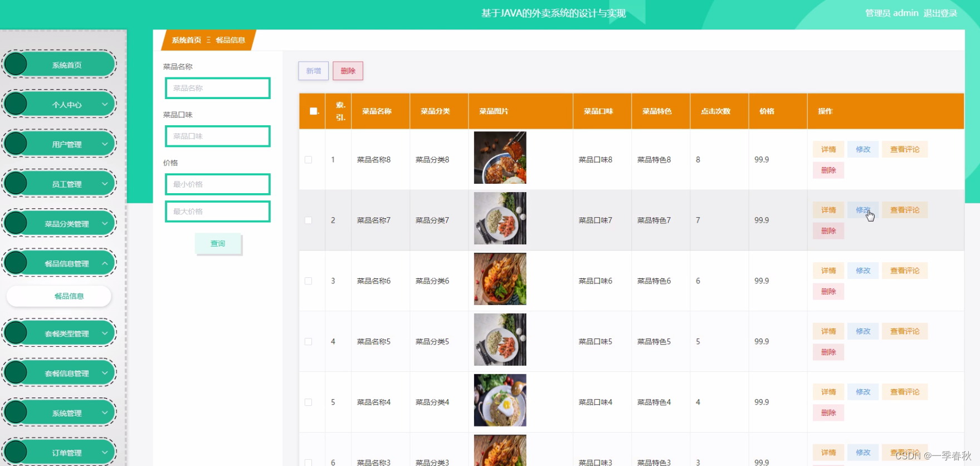The height and width of the screenshot is (466, 980).
Task: Check the row checkbox for 菜品名称7
Action: click(x=308, y=220)
